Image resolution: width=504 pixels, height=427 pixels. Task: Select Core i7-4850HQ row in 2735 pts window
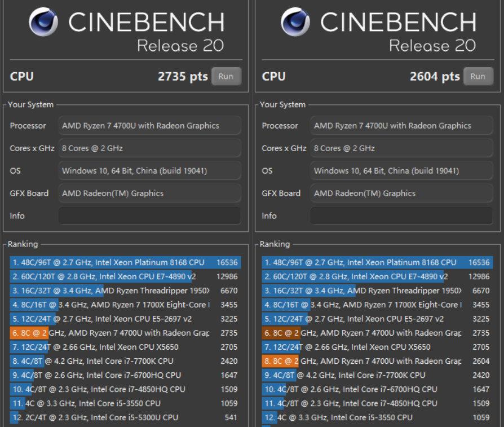point(125,389)
